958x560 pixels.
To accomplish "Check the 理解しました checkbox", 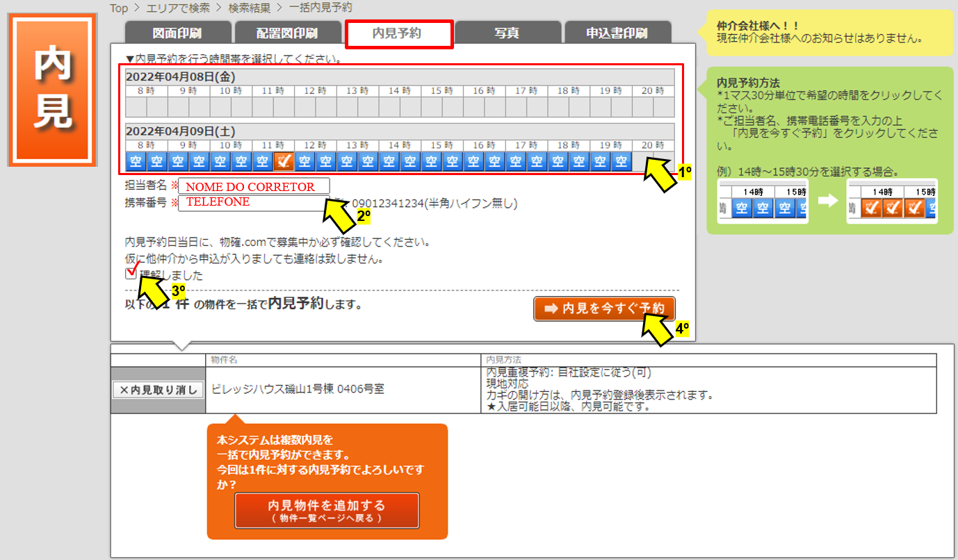I will [x=131, y=274].
